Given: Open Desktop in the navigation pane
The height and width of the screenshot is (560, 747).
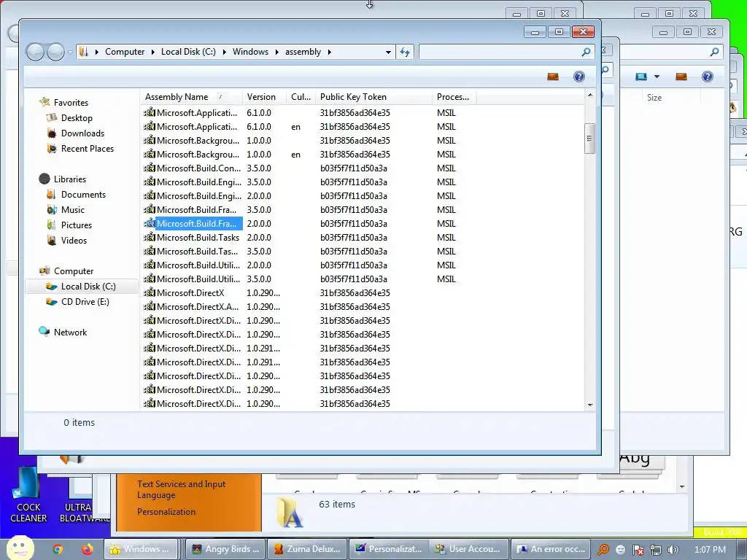Looking at the screenshot, I should 77,118.
